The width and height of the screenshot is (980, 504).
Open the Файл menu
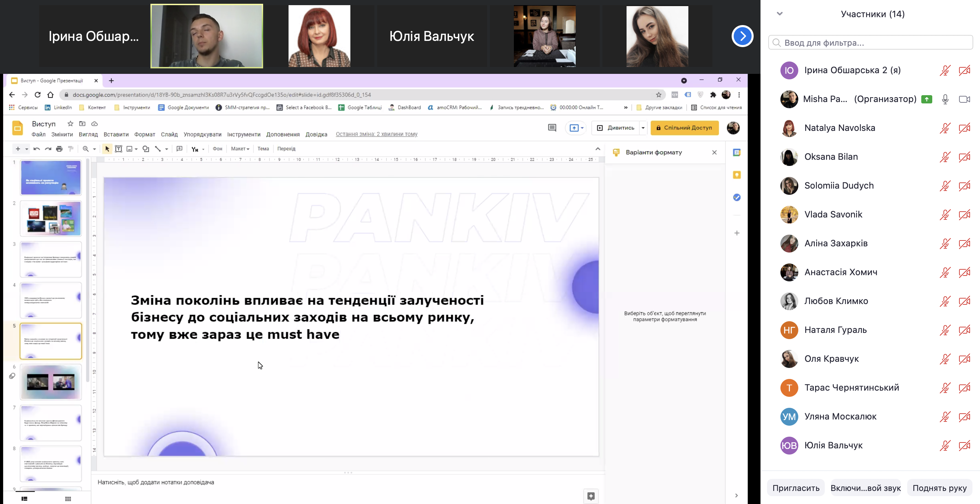click(38, 134)
